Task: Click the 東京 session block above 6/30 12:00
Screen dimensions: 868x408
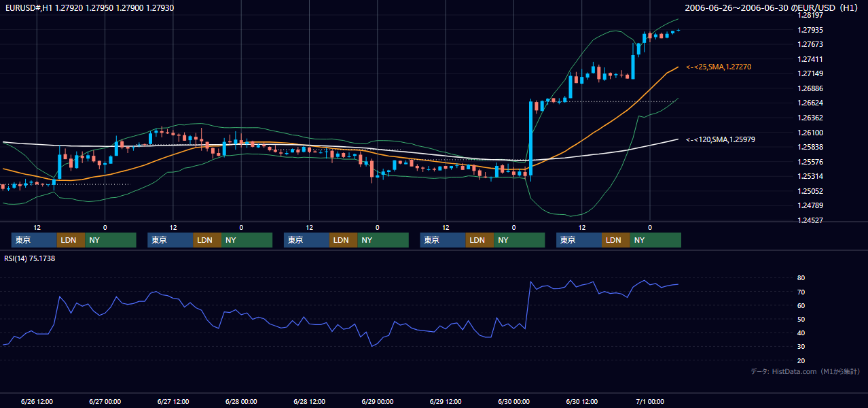Action: (x=579, y=240)
